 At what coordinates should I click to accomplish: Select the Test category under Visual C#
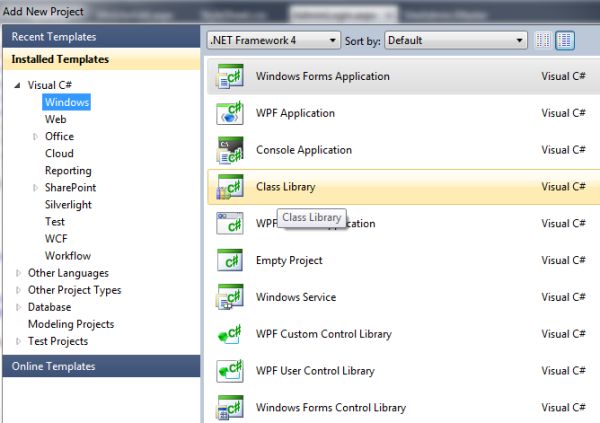(55, 222)
